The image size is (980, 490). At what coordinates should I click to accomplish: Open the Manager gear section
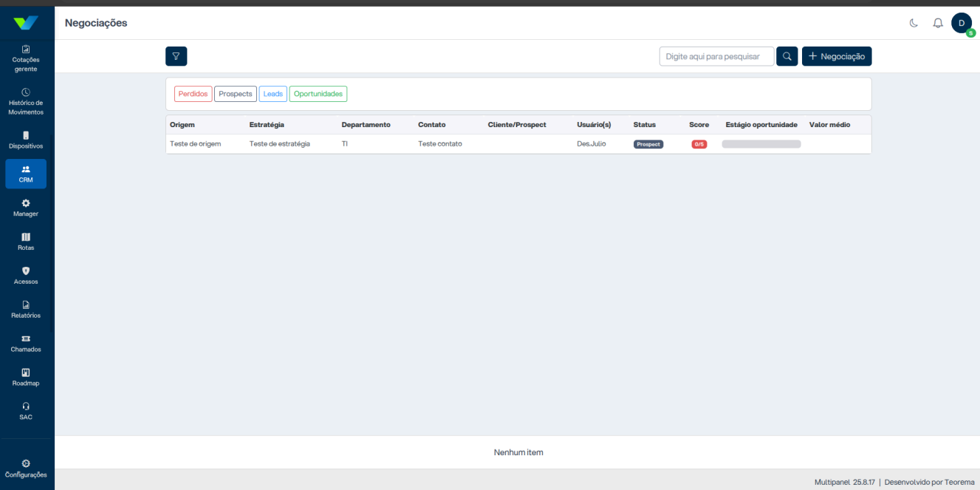tap(26, 208)
